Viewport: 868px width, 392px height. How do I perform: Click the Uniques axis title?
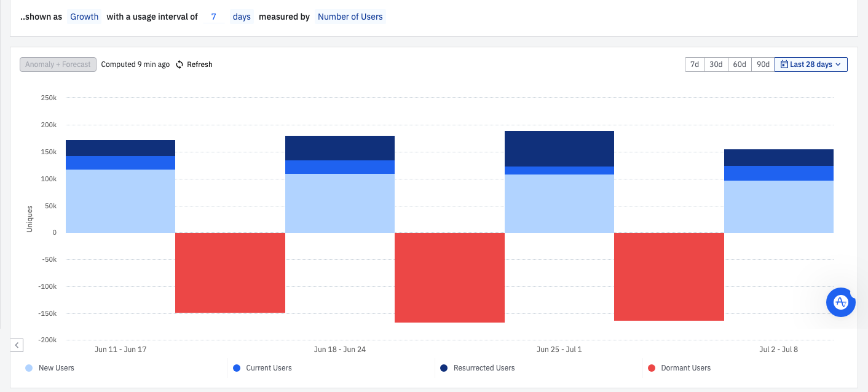(x=30, y=219)
